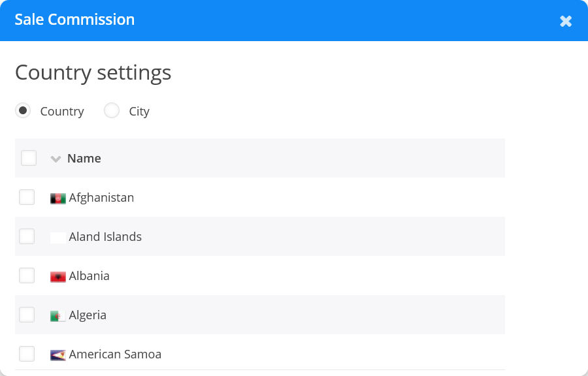Viewport: 588px width, 376px height.
Task: Click the Aland Islands flag icon
Action: [x=58, y=238]
